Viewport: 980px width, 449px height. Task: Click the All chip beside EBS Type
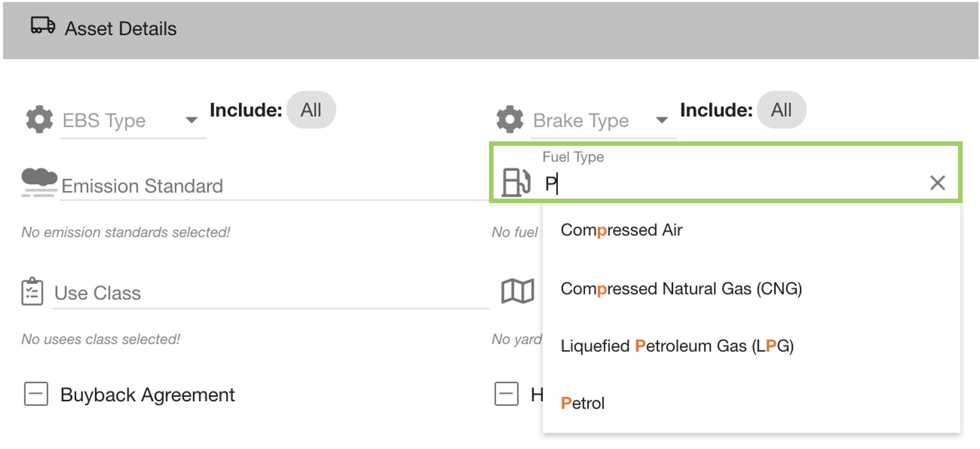point(311,110)
